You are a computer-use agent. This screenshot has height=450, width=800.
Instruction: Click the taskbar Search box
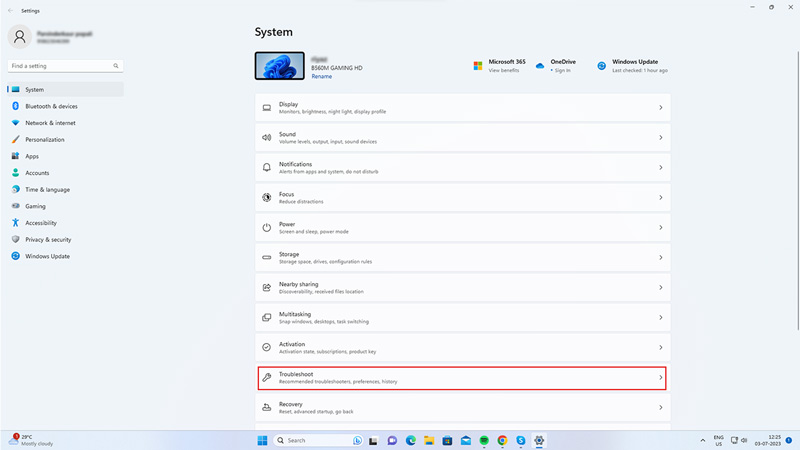click(318, 440)
